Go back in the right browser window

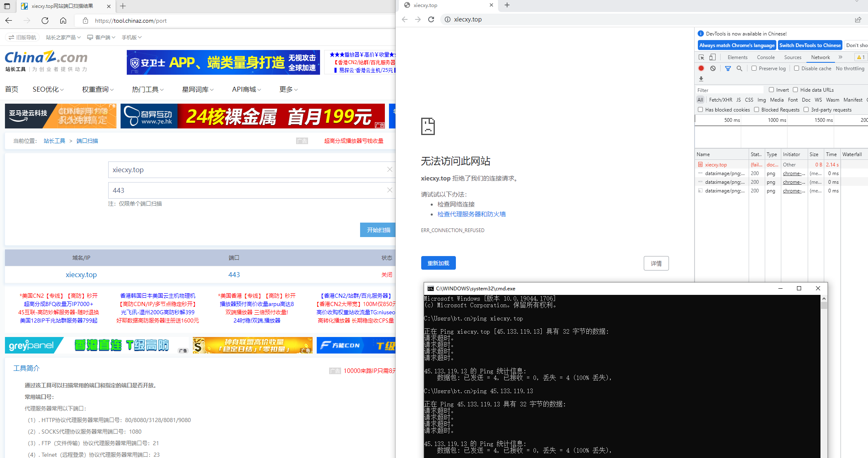coord(405,19)
